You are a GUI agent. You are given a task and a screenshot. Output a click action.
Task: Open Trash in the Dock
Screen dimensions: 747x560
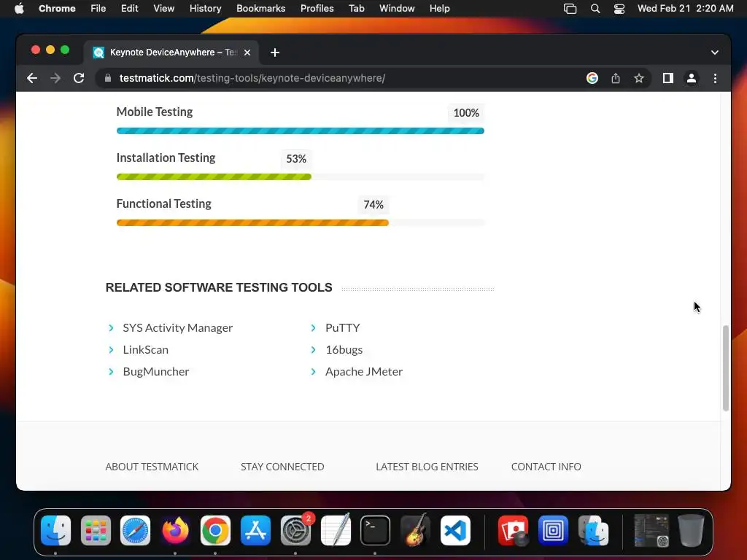pyautogui.click(x=692, y=531)
